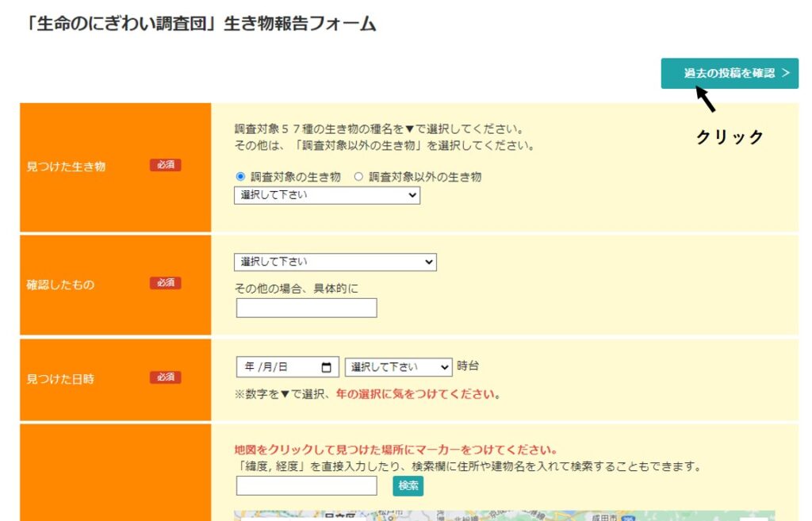
Task: Open the calendar picker icon in date field
Action: click(326, 367)
